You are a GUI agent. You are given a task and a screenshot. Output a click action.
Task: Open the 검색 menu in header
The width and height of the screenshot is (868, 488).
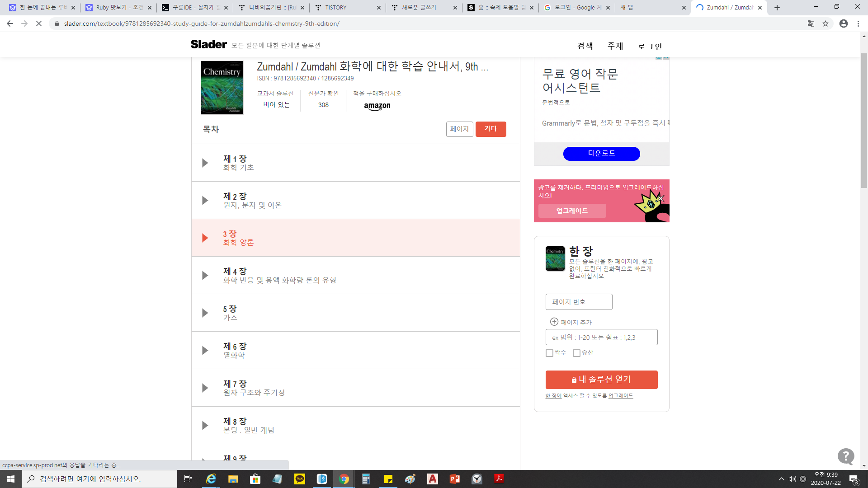585,46
